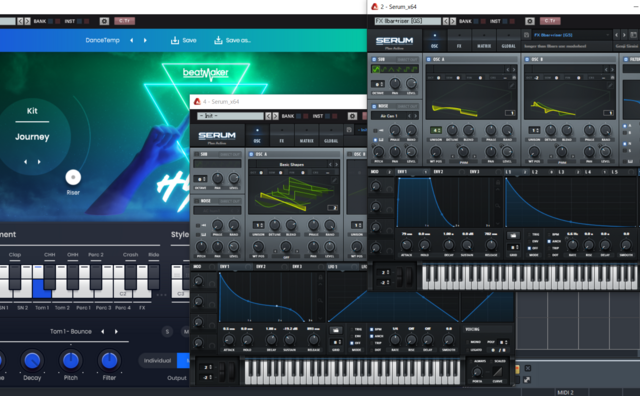Click the Riser pad circle icon
Viewport: 640px width, 396px height.
click(73, 177)
